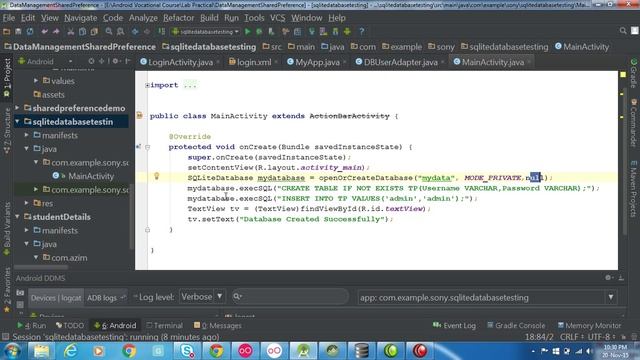Expand the res folder node

[27, 203]
